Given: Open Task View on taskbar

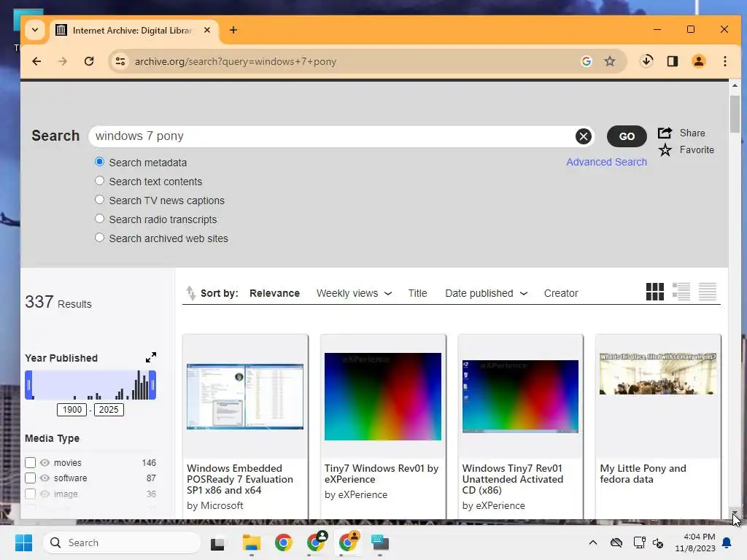Looking at the screenshot, I should (217, 543).
